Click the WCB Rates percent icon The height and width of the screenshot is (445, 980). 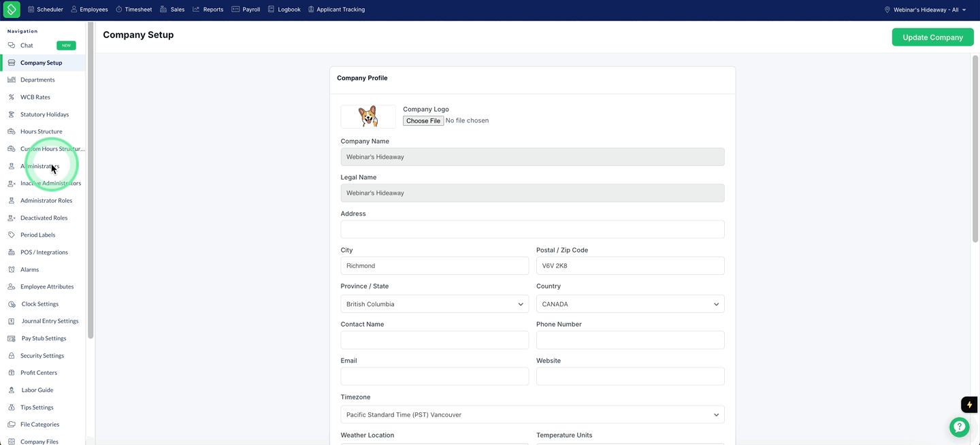(12, 97)
